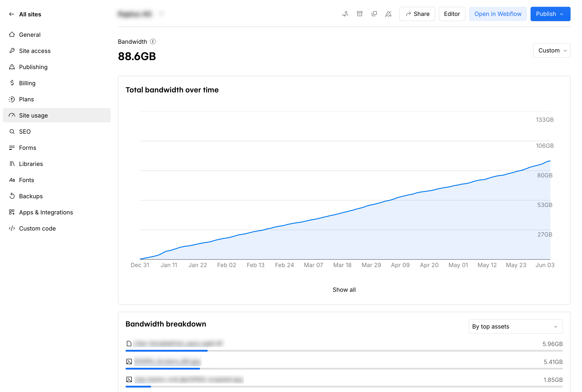Click the 133GB axis label

(545, 120)
